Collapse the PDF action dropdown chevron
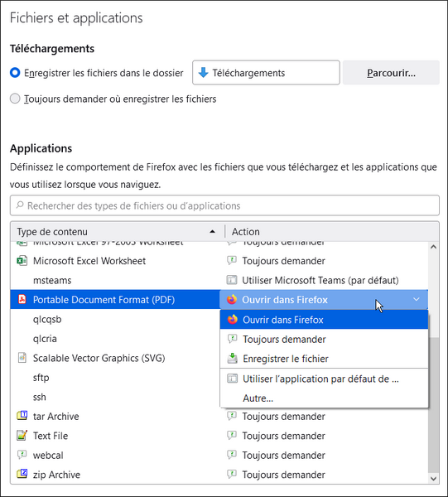448x497 pixels. [417, 299]
